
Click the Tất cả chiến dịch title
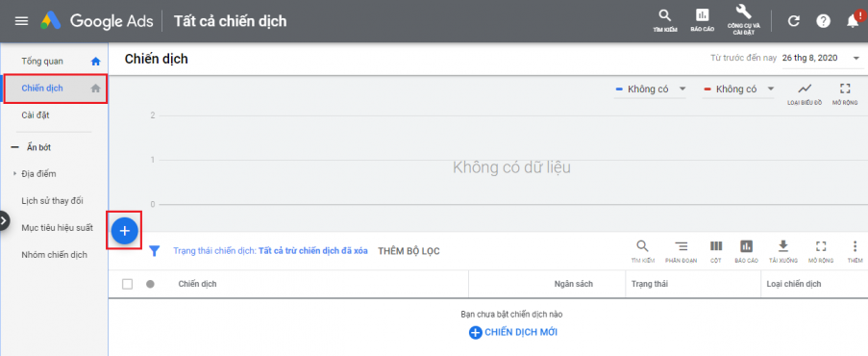pyautogui.click(x=231, y=21)
